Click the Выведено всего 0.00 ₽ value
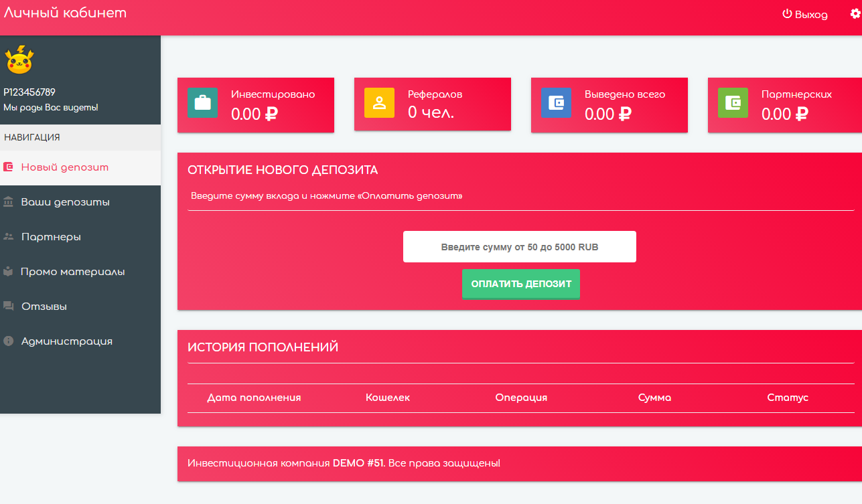The width and height of the screenshot is (862, 504). (608, 114)
